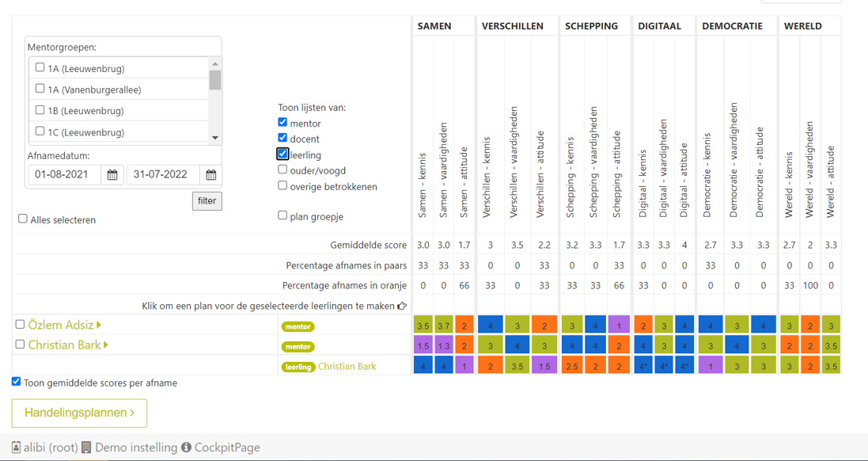
Task: Open calendar picker for start date 01-08-2021
Action: (112, 175)
